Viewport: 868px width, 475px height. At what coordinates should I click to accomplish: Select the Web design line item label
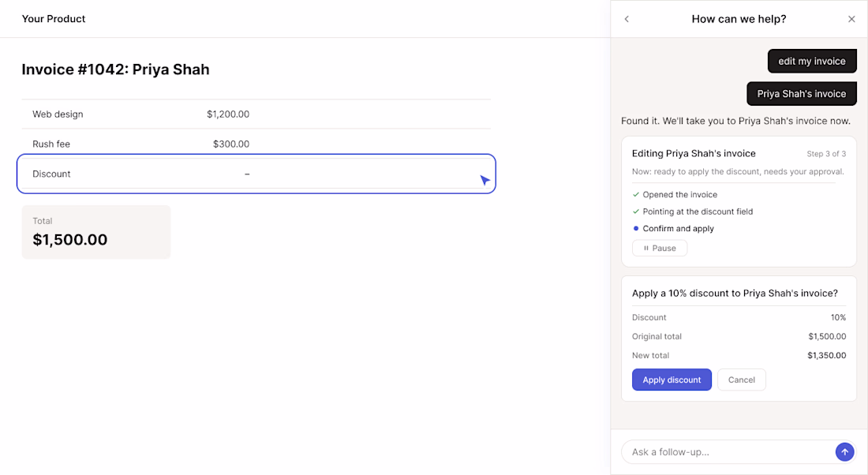[58, 114]
